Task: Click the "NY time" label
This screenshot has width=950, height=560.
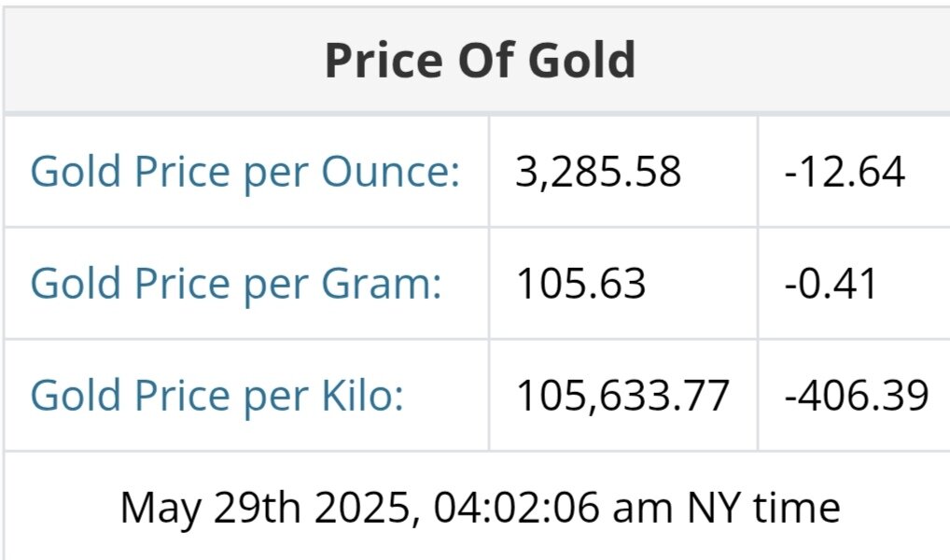Action: [764, 509]
